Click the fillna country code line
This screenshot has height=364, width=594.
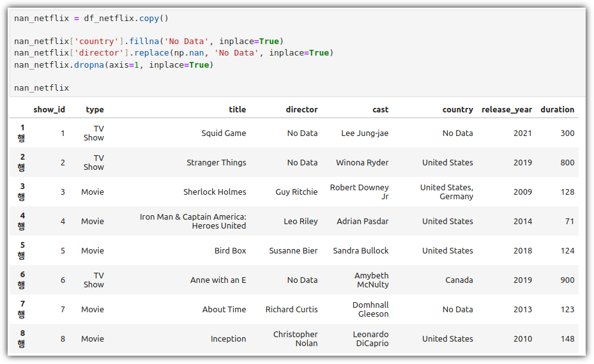149,42
